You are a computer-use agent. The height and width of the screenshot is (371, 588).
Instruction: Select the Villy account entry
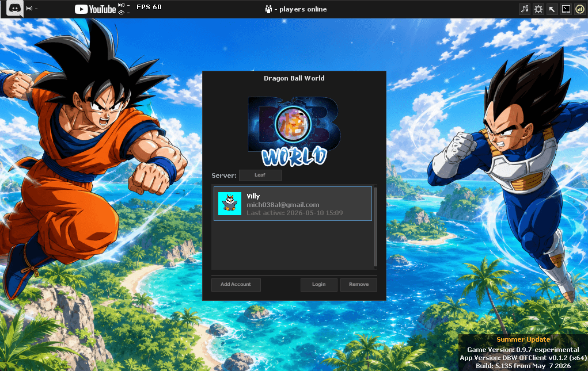(293, 204)
